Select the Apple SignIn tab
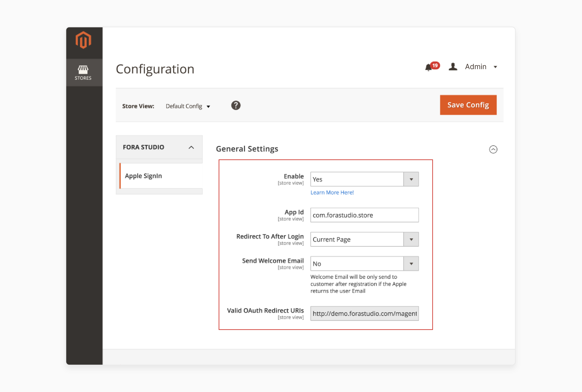Screen dimensions: 582x392 [161, 176]
